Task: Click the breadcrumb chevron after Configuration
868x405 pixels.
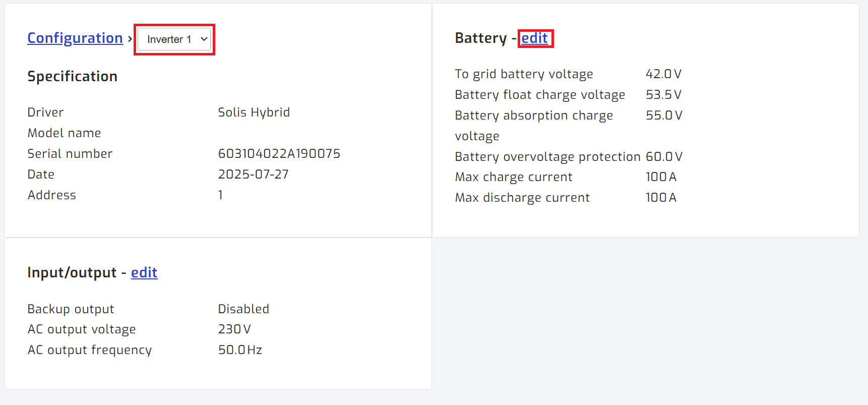Action: pos(130,38)
